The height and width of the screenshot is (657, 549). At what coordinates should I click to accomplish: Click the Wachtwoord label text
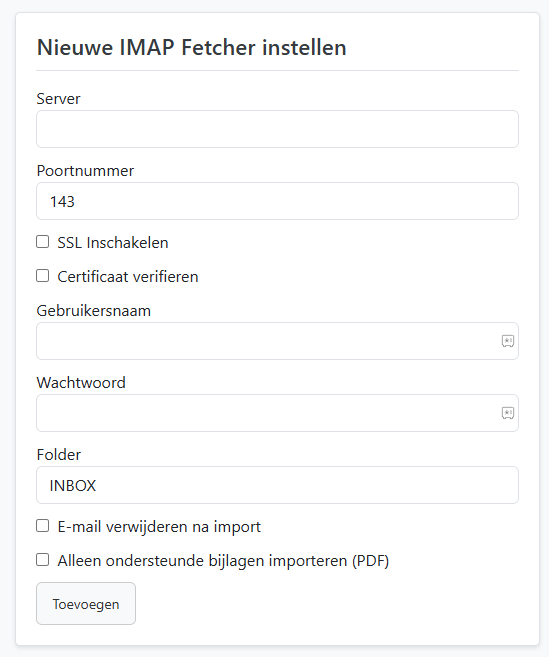click(81, 383)
